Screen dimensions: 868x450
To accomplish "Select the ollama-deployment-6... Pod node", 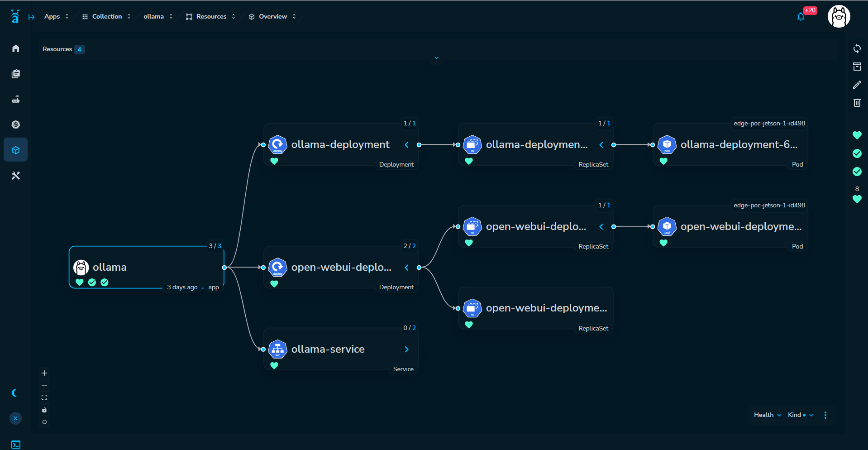I will click(730, 145).
